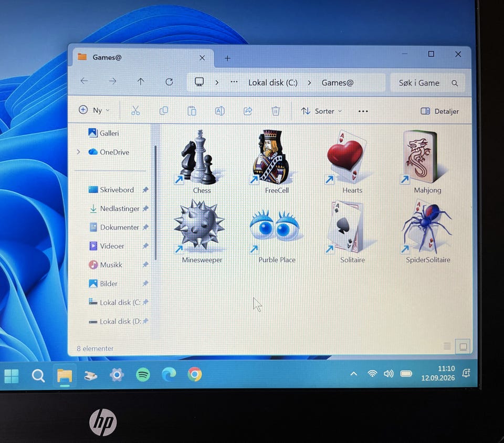
Task: Click the Søk i Games search field
Action: coord(427,83)
